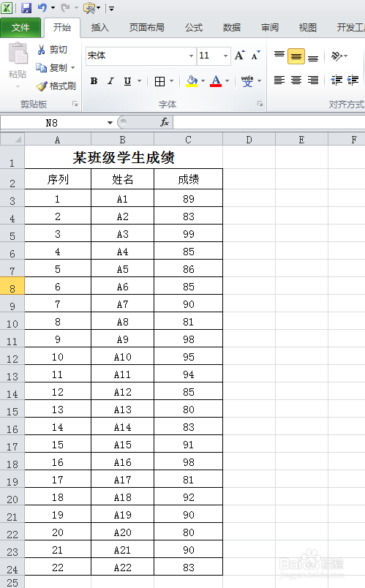Switch to the 数据 tab

coord(231,27)
